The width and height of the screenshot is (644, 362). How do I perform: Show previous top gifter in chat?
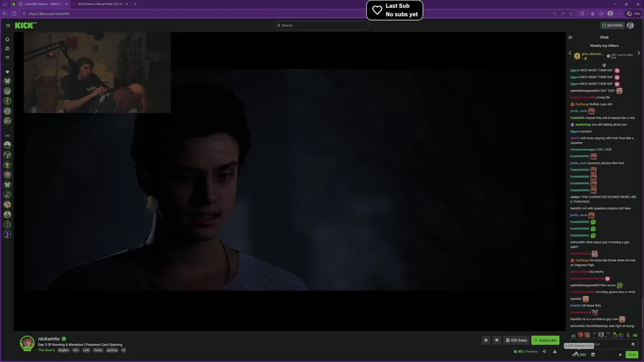tap(570, 53)
